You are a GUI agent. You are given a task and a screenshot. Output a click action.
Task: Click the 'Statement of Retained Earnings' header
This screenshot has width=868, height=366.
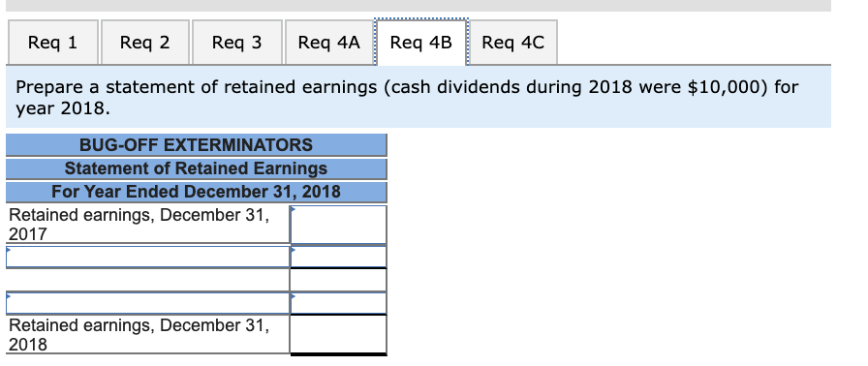click(196, 168)
